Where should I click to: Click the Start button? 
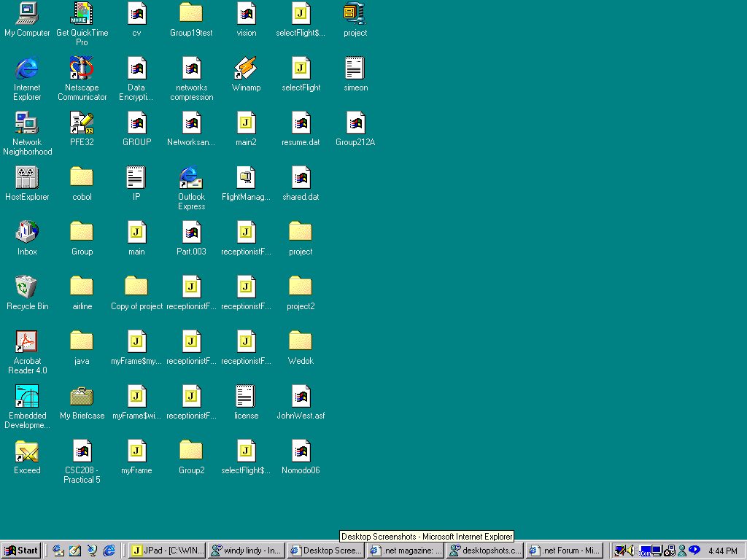coord(22,551)
